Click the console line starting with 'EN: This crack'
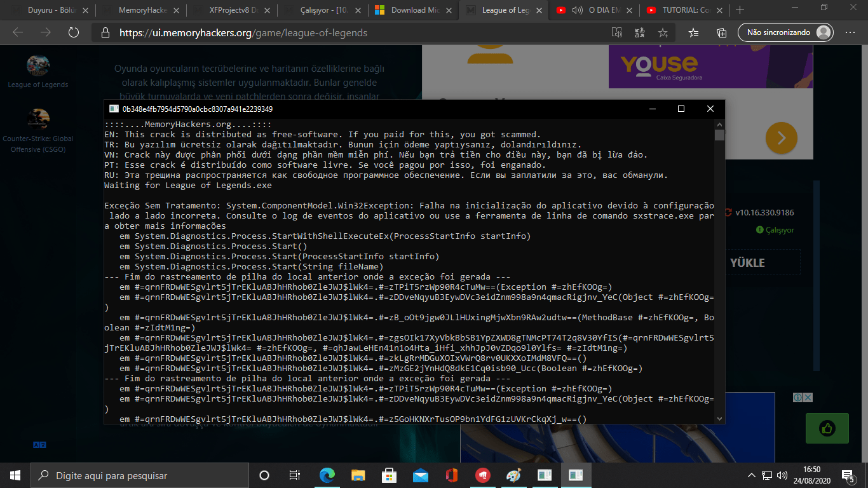Screen dimensions: 868x488 pos(322,135)
